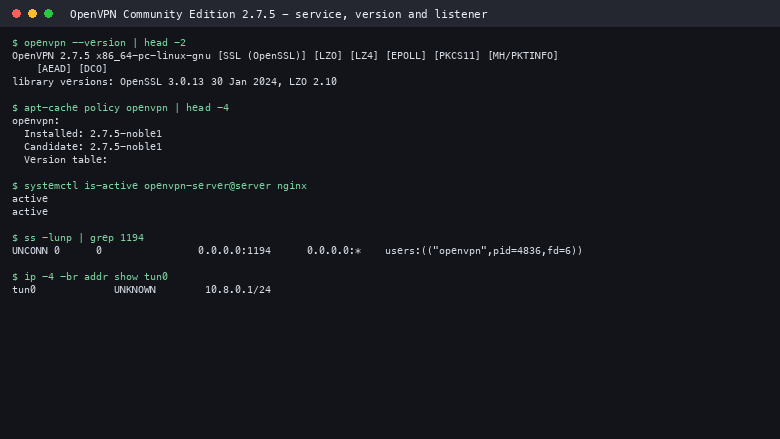Viewport: 780px width, 439px height.
Task: Click the 'tun0' interface name in output
Action: (x=24, y=289)
